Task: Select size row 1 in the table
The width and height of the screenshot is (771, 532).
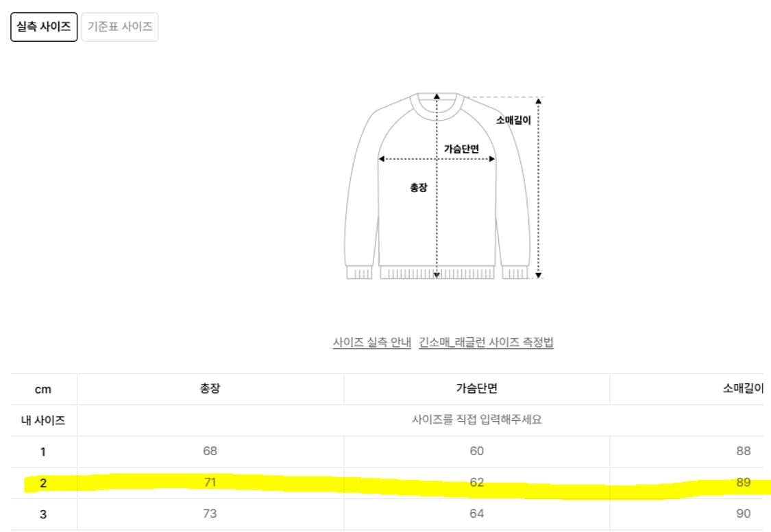Action: pyautogui.click(x=44, y=451)
